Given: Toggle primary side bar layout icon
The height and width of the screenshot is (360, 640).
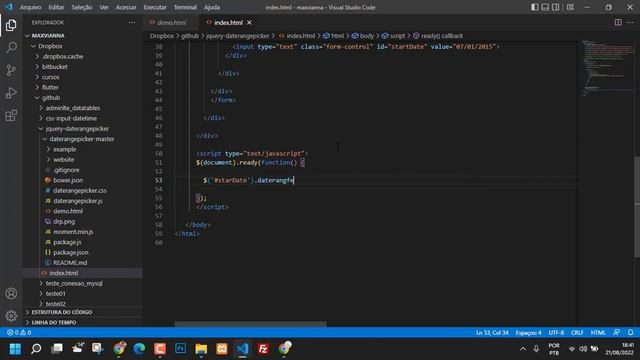Looking at the screenshot, I should [x=534, y=7].
